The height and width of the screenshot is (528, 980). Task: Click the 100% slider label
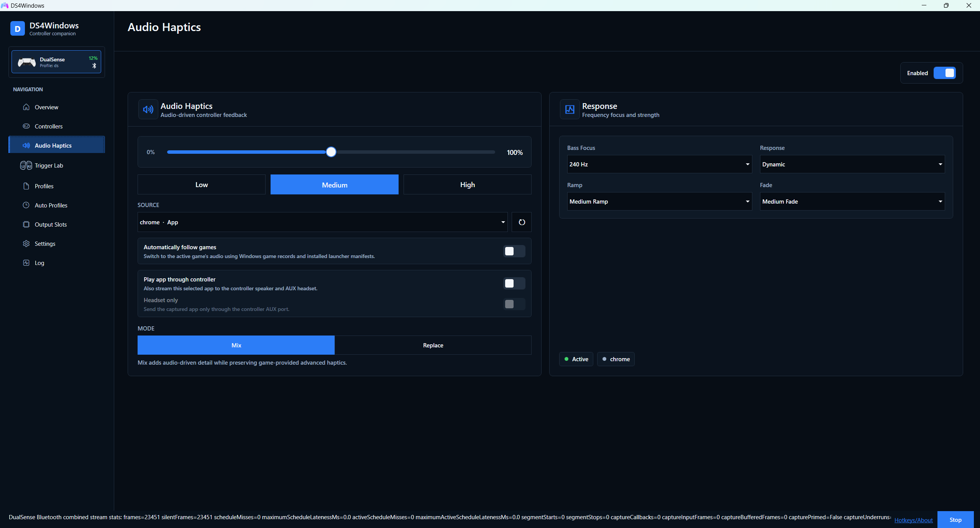(515, 152)
